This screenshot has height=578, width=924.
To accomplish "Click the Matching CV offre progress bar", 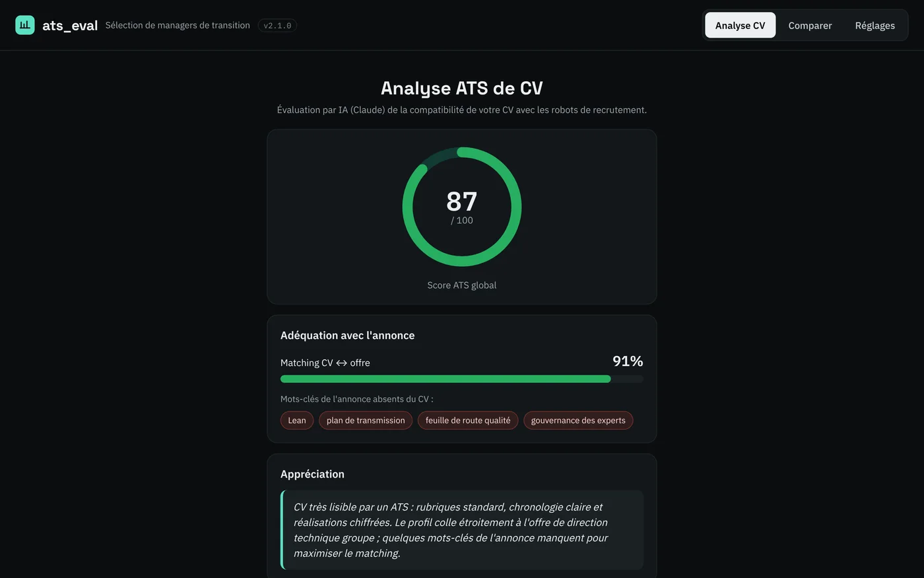I will pyautogui.click(x=462, y=379).
